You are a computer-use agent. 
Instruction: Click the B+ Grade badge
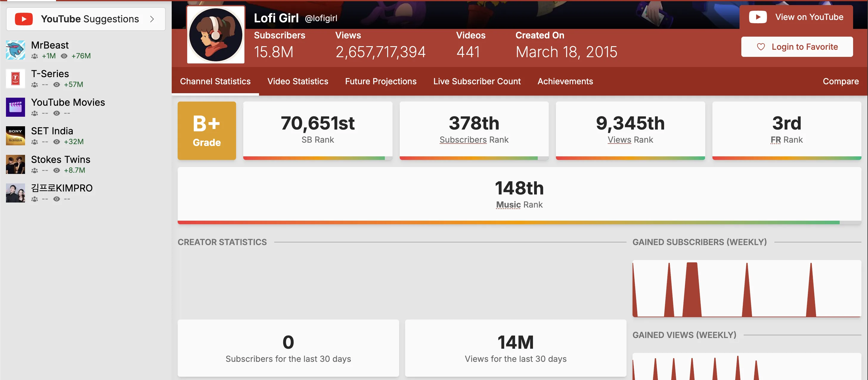207,131
